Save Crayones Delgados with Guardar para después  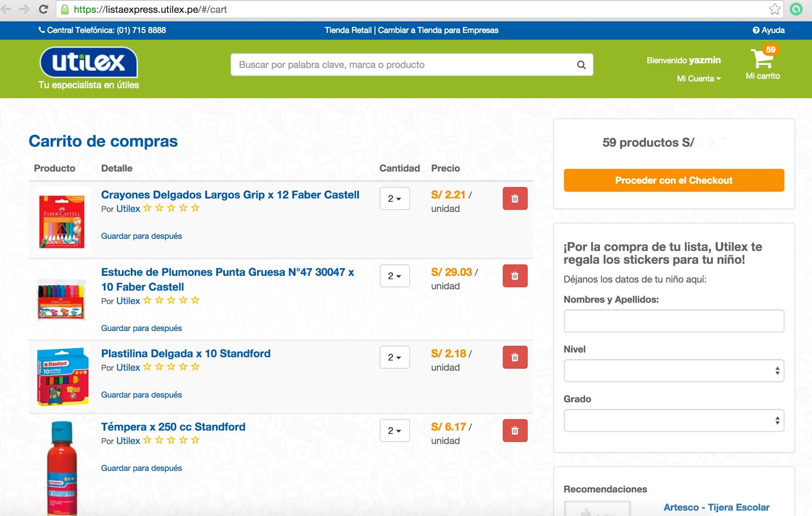142,236
